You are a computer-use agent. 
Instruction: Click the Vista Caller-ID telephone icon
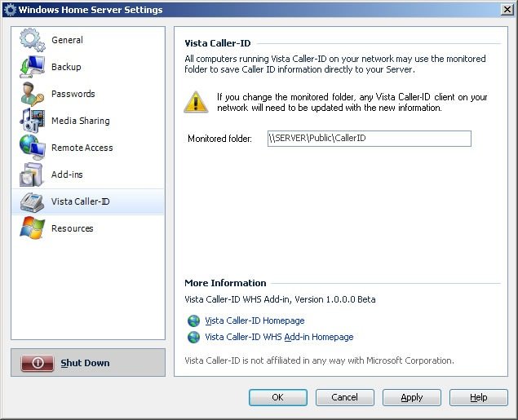32,201
